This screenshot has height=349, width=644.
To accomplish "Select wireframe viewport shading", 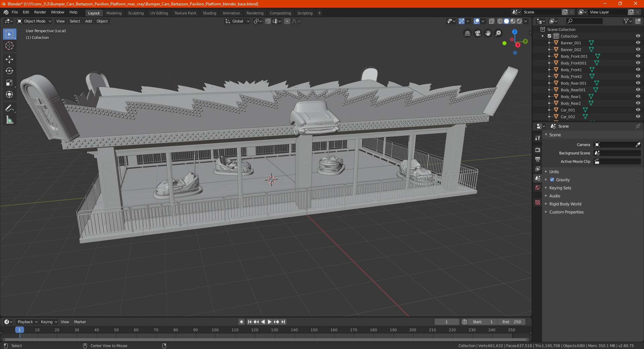I will [x=500, y=21].
